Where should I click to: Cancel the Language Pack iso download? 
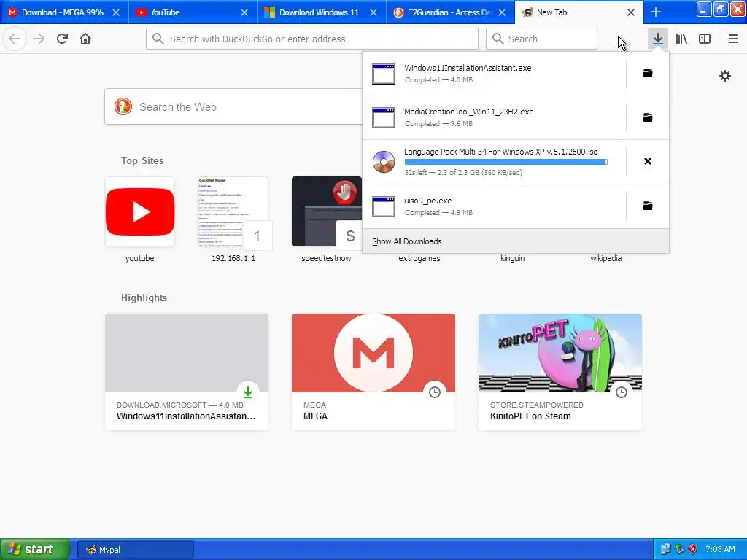(648, 161)
